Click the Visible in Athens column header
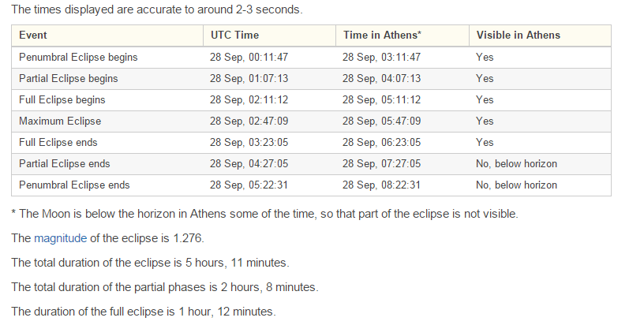Viewport: 644px width, 325px height. pos(518,35)
